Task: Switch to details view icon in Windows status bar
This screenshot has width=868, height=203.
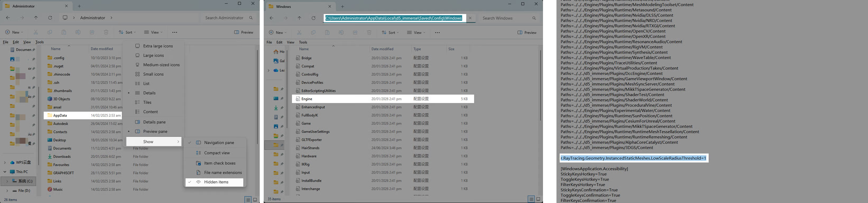Action: [531, 199]
